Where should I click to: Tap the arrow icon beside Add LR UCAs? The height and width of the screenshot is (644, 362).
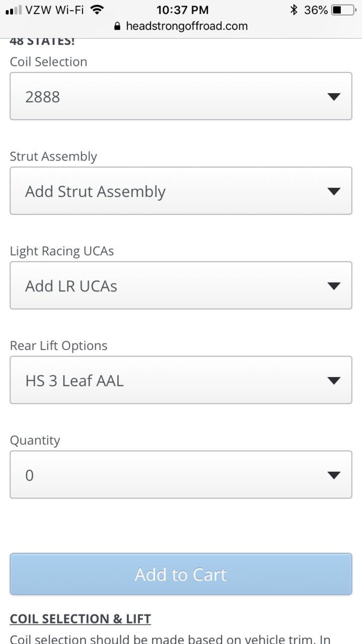[333, 286]
